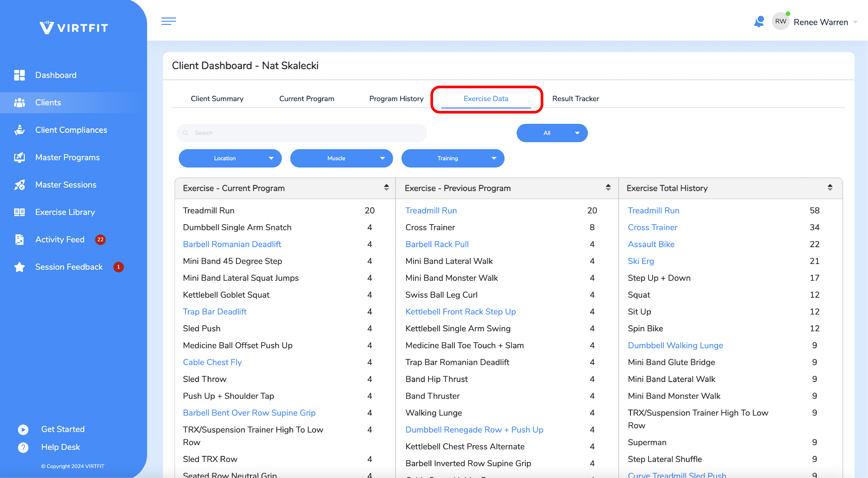Open Treadmill Run link in Previous Program
This screenshot has height=478, width=868.
[431, 210]
